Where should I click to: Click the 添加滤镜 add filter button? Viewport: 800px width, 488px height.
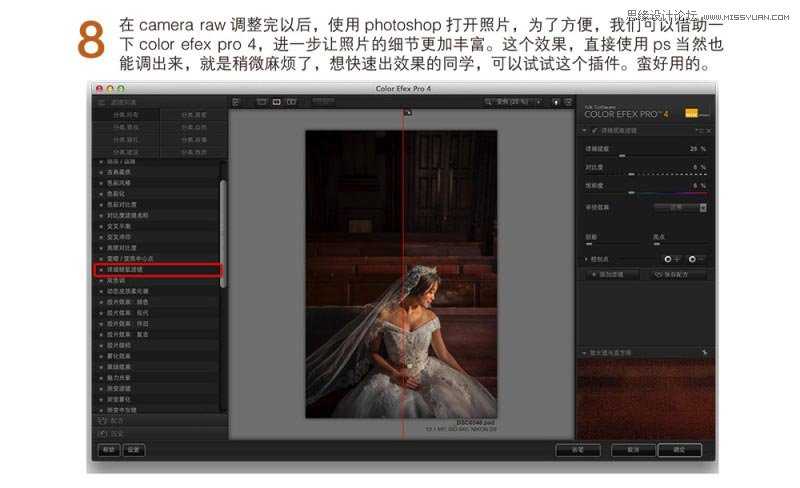pos(611,275)
